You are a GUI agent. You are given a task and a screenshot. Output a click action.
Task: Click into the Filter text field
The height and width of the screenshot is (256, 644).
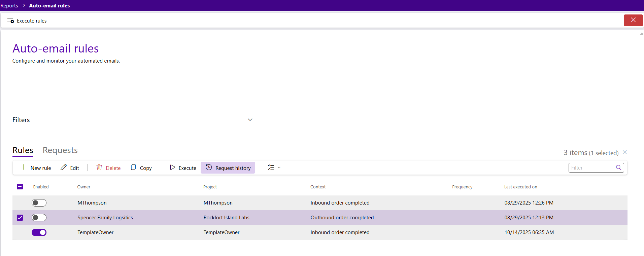pos(591,168)
